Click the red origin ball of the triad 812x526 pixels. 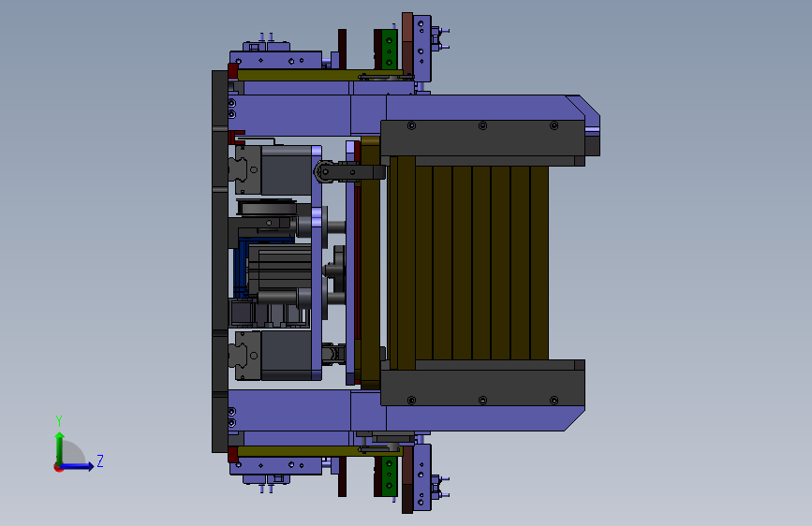[58, 467]
